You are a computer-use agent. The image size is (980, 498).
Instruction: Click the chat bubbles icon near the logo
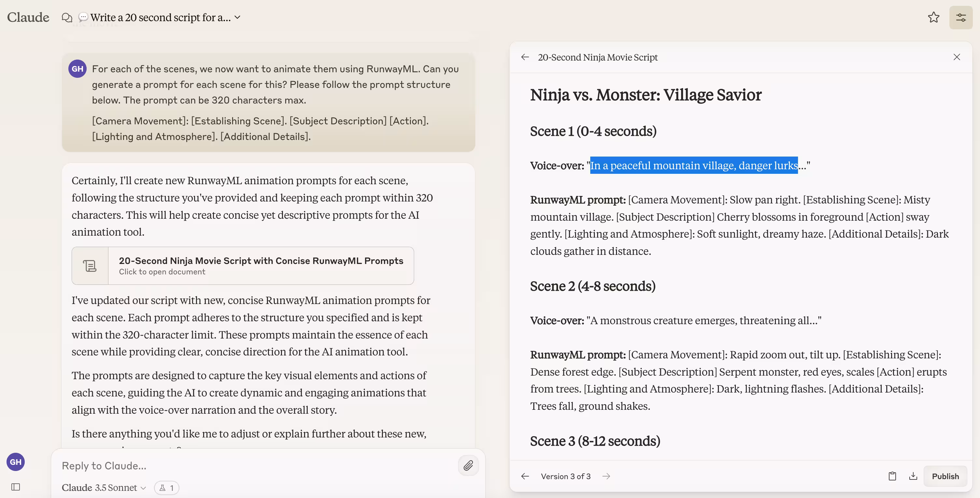pyautogui.click(x=67, y=18)
